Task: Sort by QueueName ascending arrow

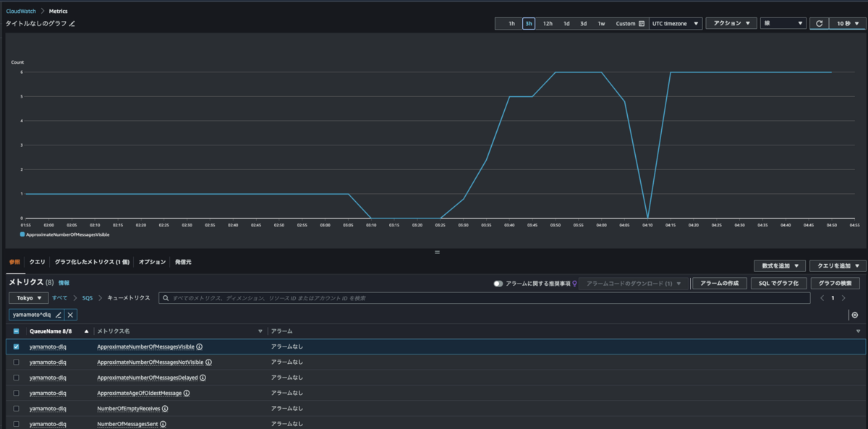Action: pos(87,331)
